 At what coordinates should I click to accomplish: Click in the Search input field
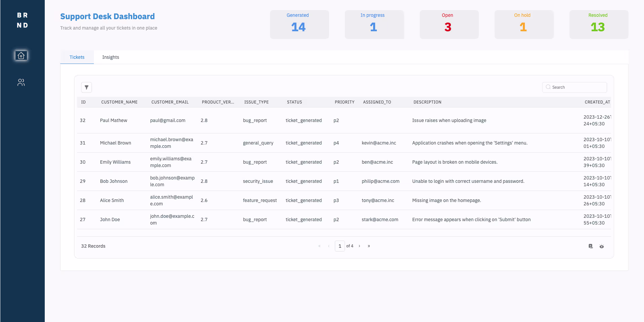click(x=578, y=87)
